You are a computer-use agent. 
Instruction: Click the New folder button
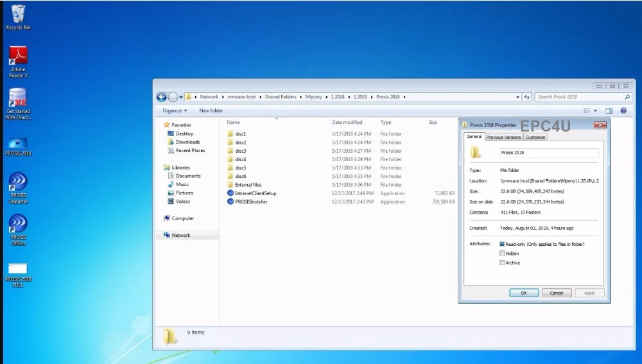[x=211, y=110]
